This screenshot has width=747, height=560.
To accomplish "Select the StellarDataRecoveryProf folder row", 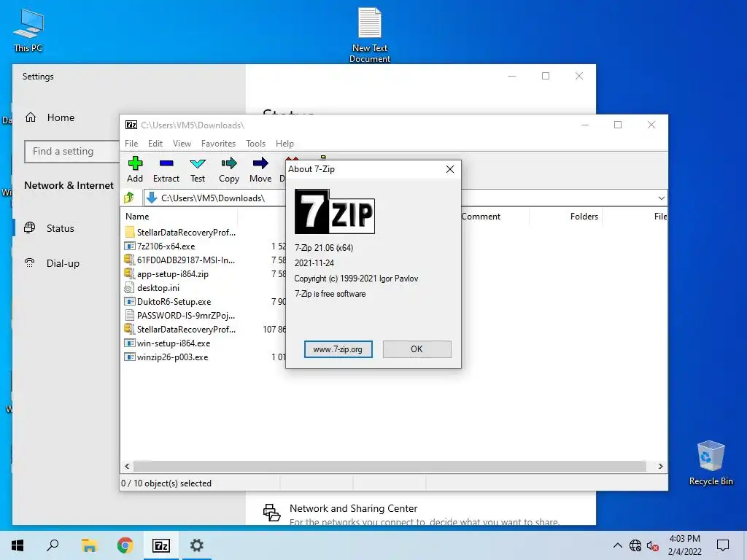I will coord(186,233).
